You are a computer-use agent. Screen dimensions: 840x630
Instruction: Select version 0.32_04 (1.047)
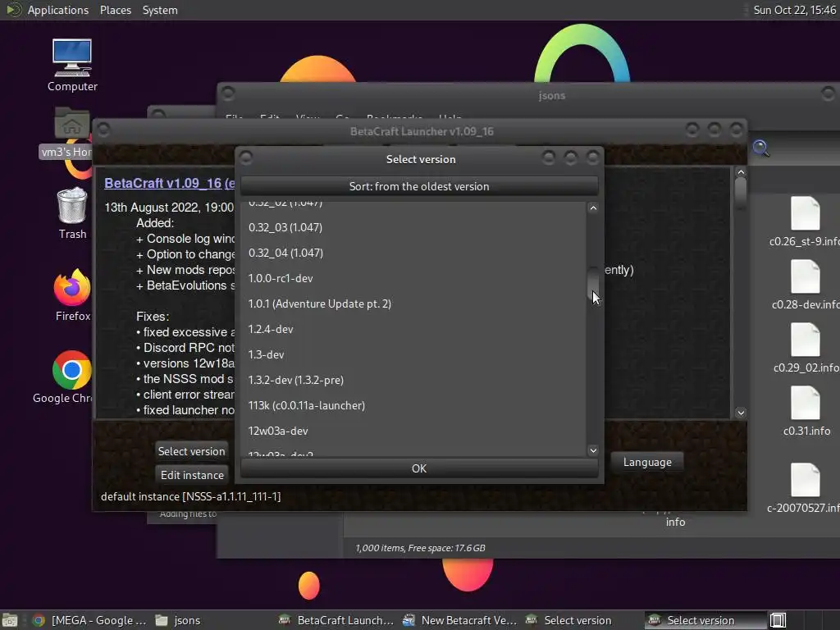click(x=414, y=253)
